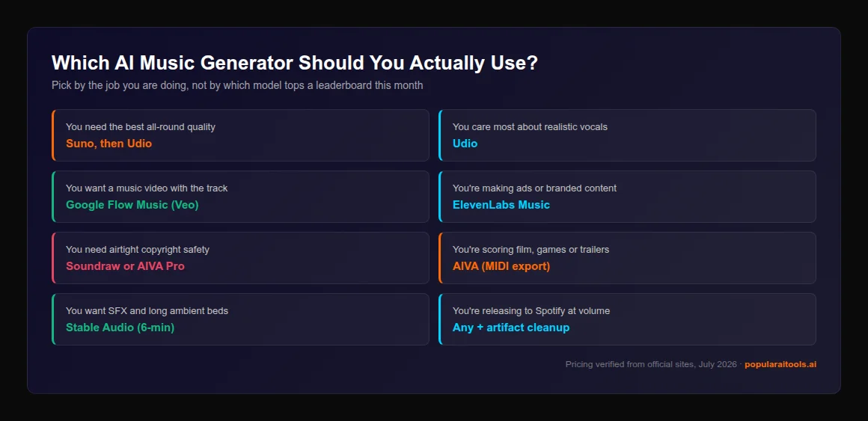The width and height of the screenshot is (868, 421).
Task: Select the 'You need the best all-round quality' card
Action: pos(240,135)
